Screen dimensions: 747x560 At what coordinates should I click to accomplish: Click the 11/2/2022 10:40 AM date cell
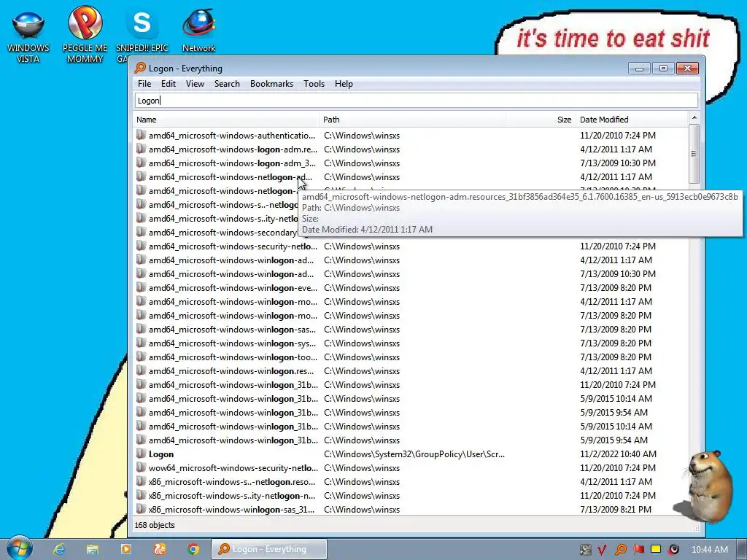coord(618,454)
